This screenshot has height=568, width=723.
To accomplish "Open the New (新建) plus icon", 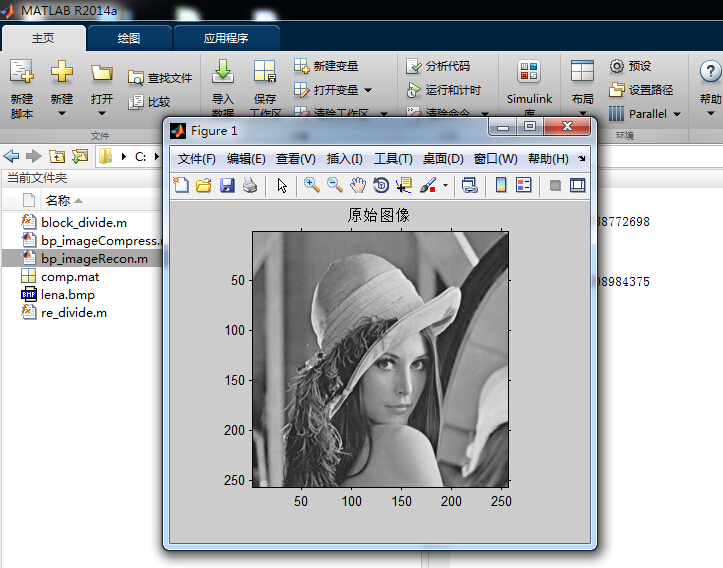I will coord(62,71).
